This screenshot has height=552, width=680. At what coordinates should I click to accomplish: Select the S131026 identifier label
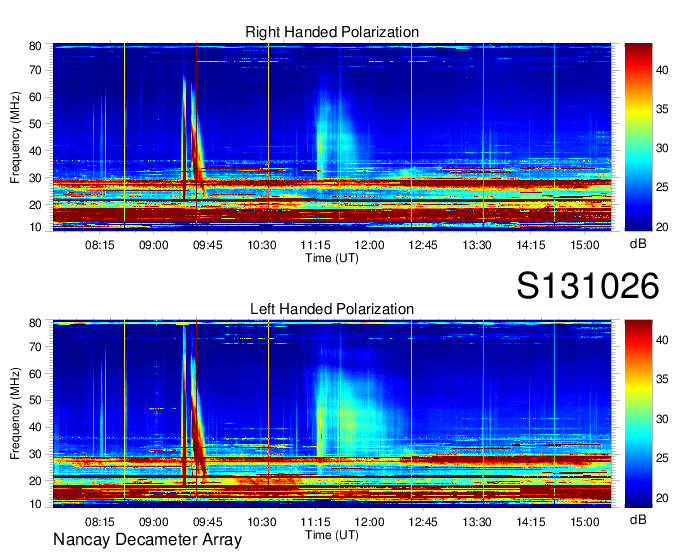[588, 286]
